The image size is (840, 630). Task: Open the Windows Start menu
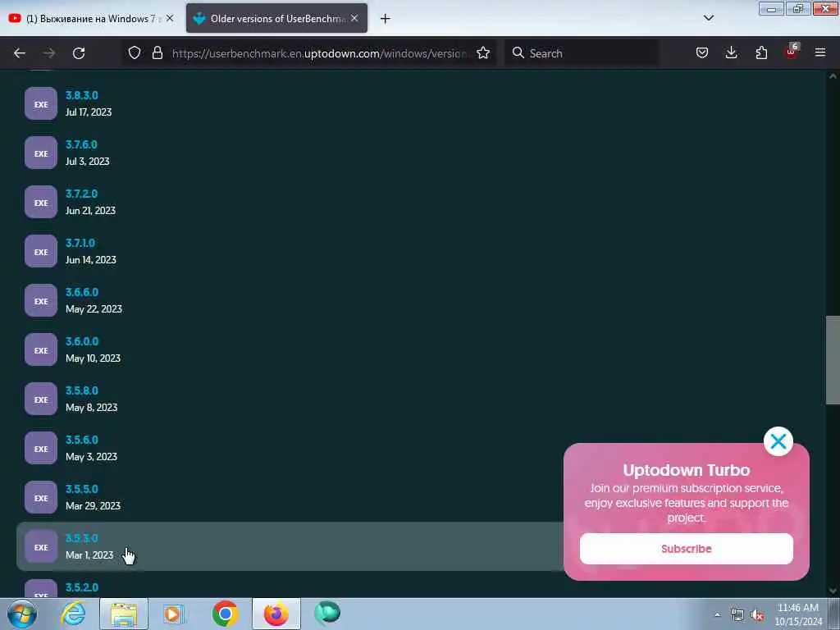click(22, 614)
